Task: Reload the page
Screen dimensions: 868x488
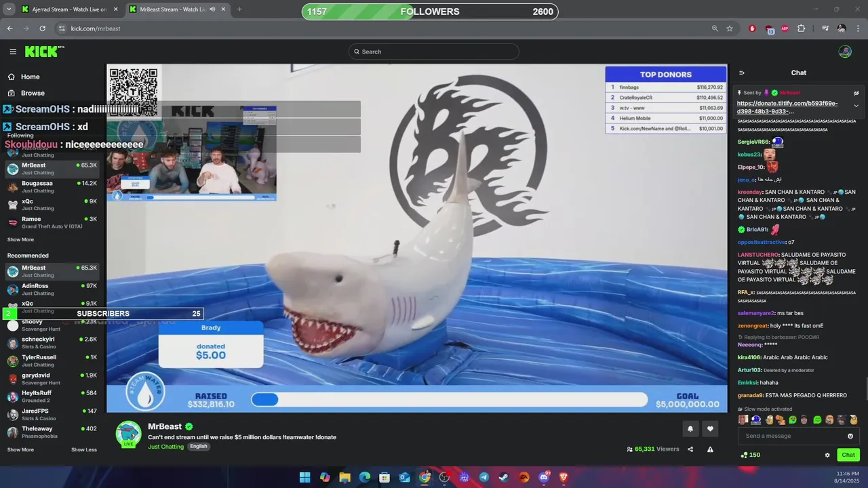Action: pos(42,28)
